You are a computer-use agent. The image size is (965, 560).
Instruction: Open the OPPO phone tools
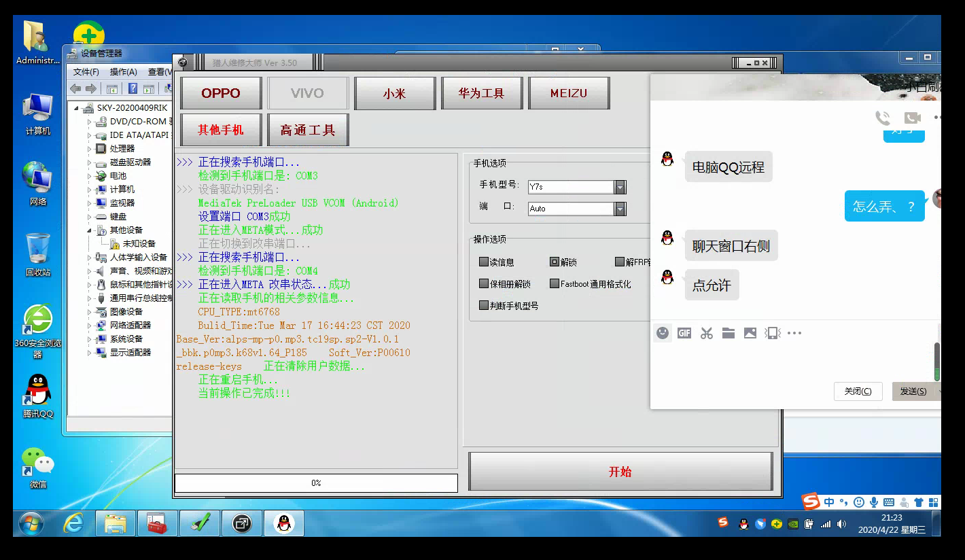(221, 93)
